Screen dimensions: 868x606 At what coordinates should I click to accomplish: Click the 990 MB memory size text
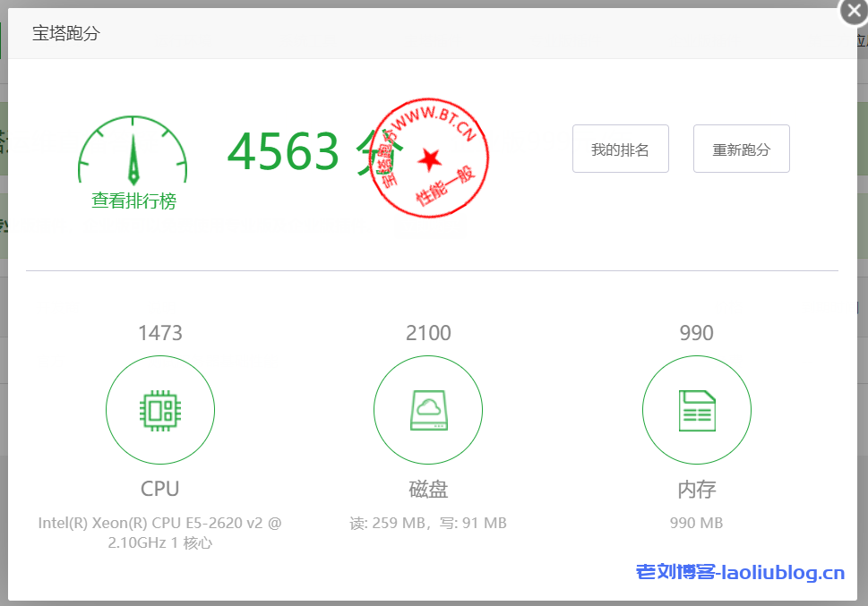[696, 523]
